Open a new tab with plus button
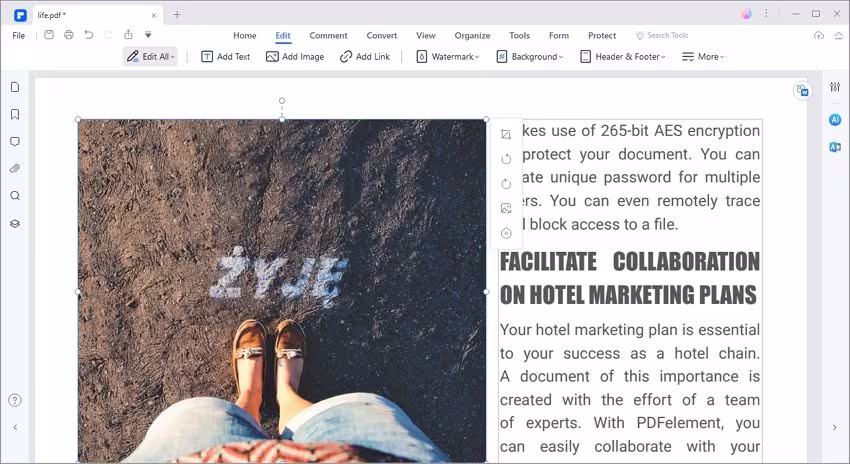 coord(177,15)
